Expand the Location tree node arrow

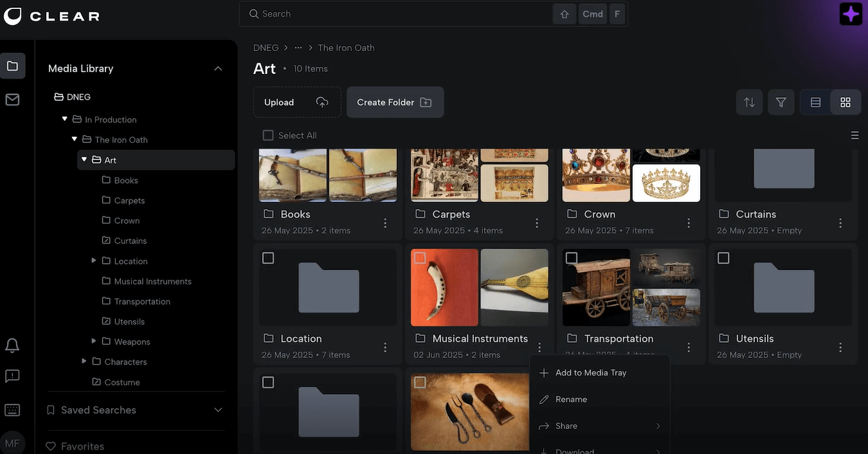(94, 260)
